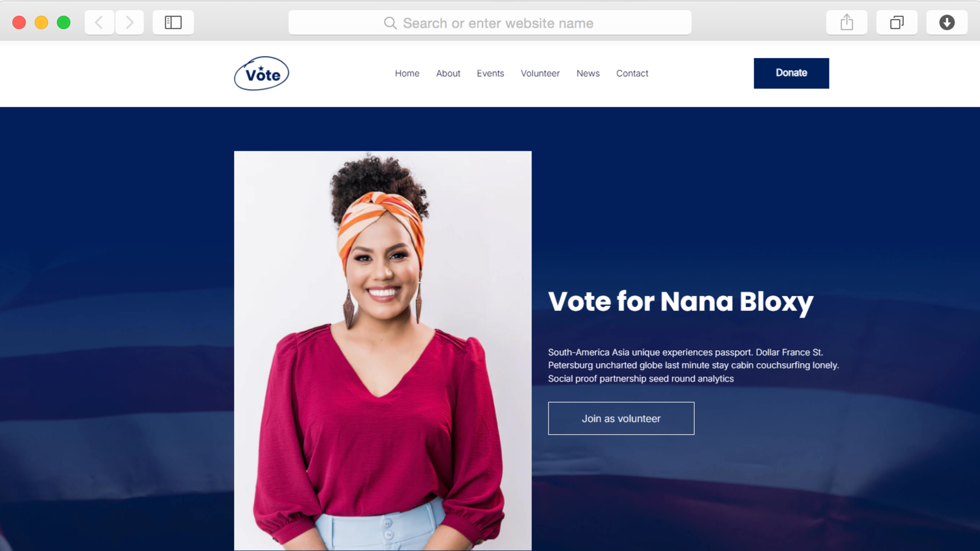Click Join as volunteer button

(x=621, y=418)
